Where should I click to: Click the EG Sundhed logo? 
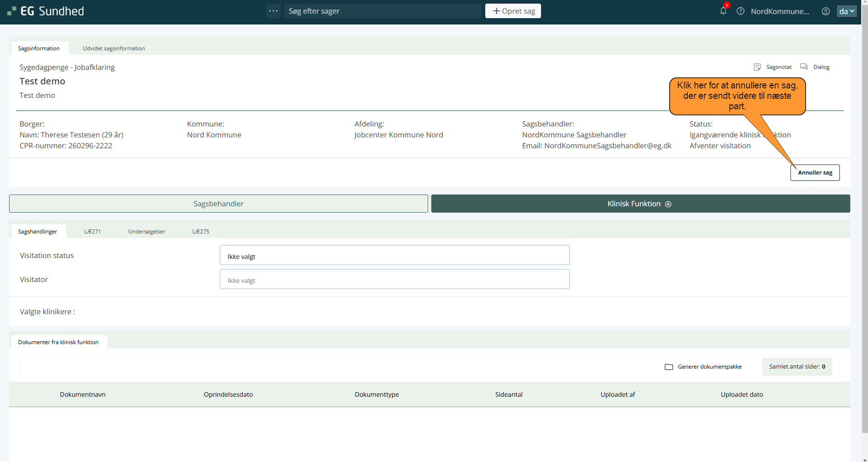pos(46,11)
